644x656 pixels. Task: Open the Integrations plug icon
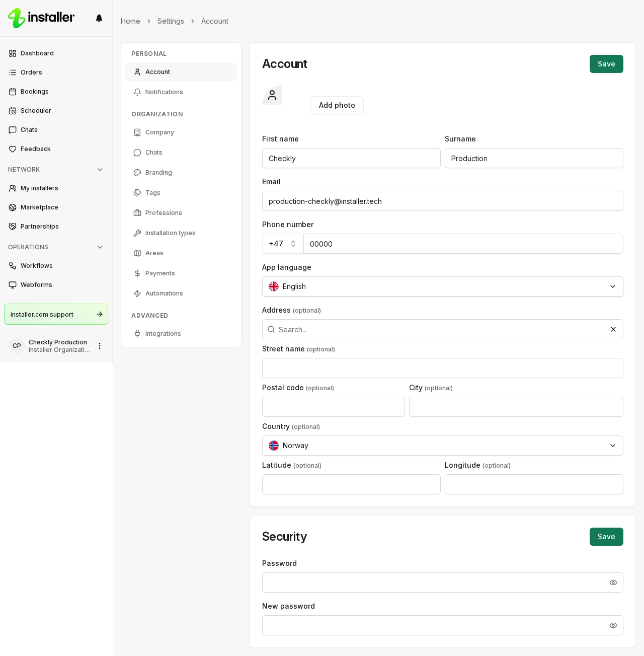pos(137,334)
